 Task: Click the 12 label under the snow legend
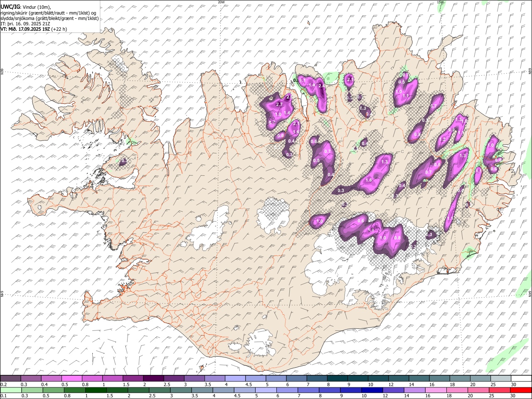point(391,384)
